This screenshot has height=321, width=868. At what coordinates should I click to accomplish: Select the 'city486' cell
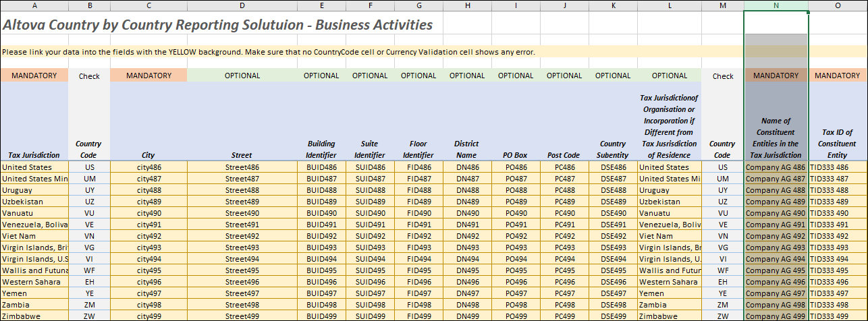pyautogui.click(x=148, y=167)
